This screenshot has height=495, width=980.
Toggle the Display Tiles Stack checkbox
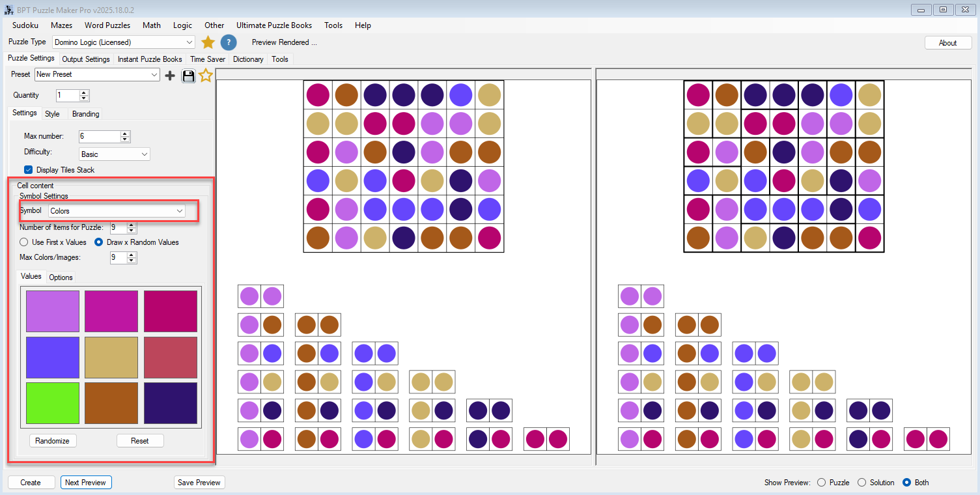pos(27,169)
